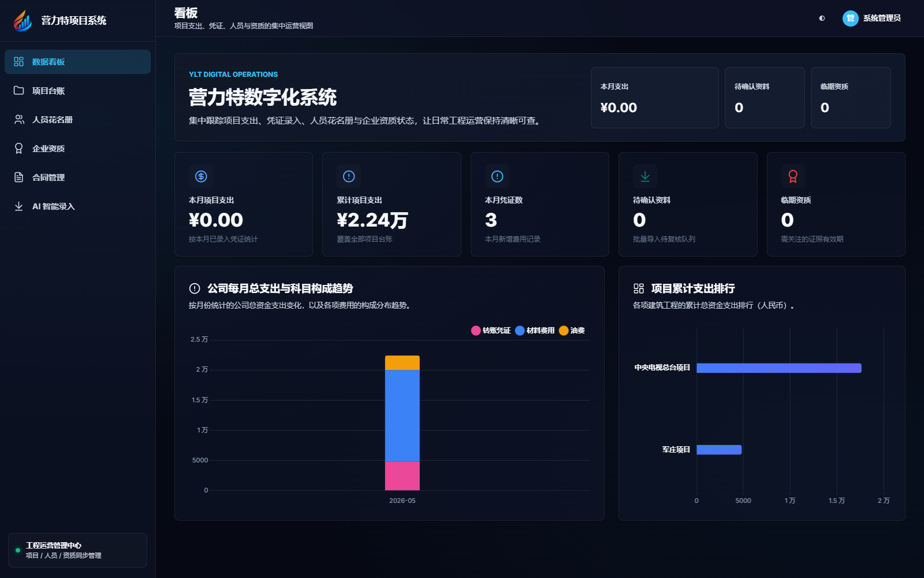The height and width of the screenshot is (578, 924).
Task: Click the orange 油费 bar segment
Action: [x=403, y=363]
